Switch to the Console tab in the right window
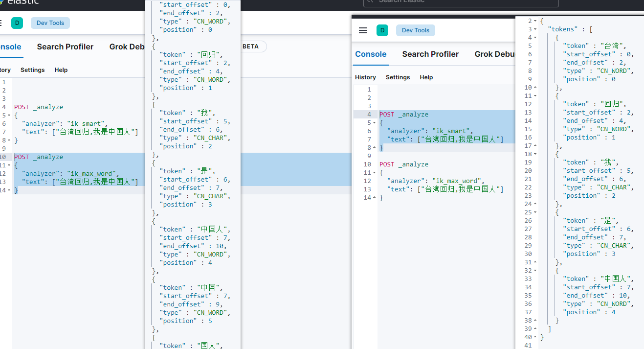The image size is (644, 349). click(371, 54)
